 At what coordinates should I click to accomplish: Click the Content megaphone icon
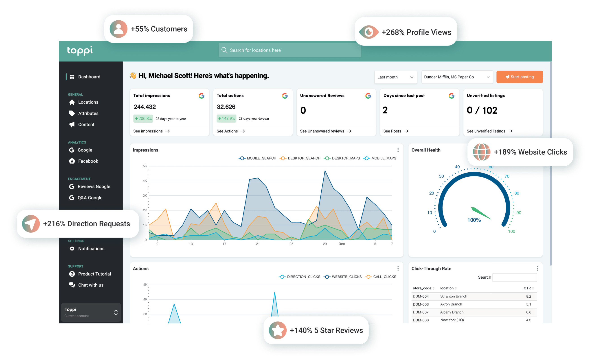coord(72,124)
